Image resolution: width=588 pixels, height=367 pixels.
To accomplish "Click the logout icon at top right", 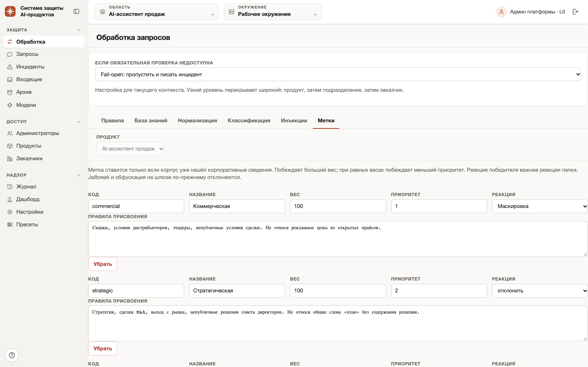I will pyautogui.click(x=575, y=12).
